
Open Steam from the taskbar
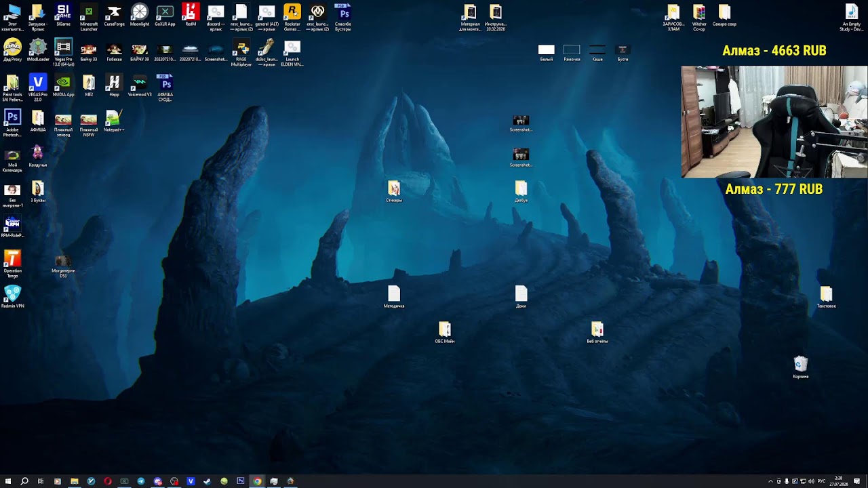pyautogui.click(x=208, y=481)
